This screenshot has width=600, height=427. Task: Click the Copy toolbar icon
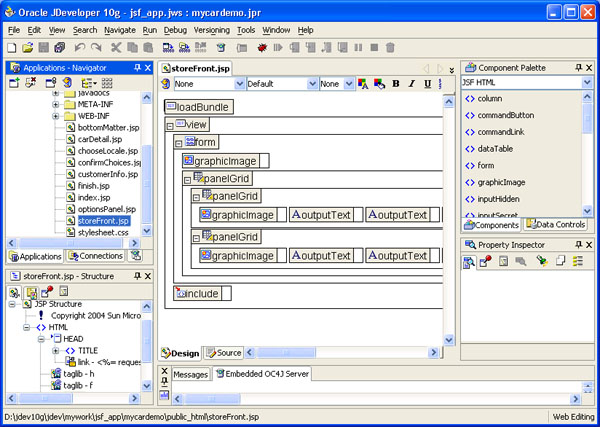[132, 48]
